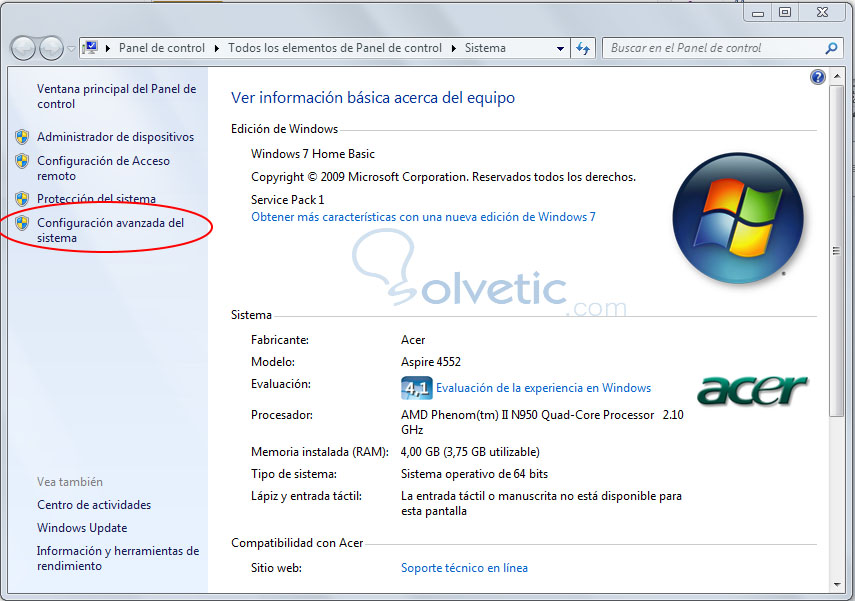Maximize the Sistema window
The width and height of the screenshot is (855, 601).
click(x=785, y=13)
